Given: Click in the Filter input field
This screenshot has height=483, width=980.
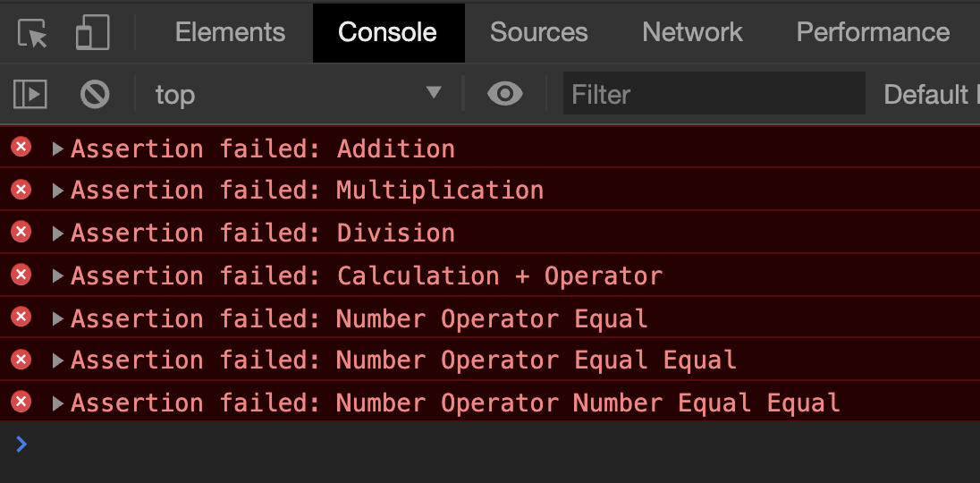Looking at the screenshot, I should pyautogui.click(x=714, y=94).
